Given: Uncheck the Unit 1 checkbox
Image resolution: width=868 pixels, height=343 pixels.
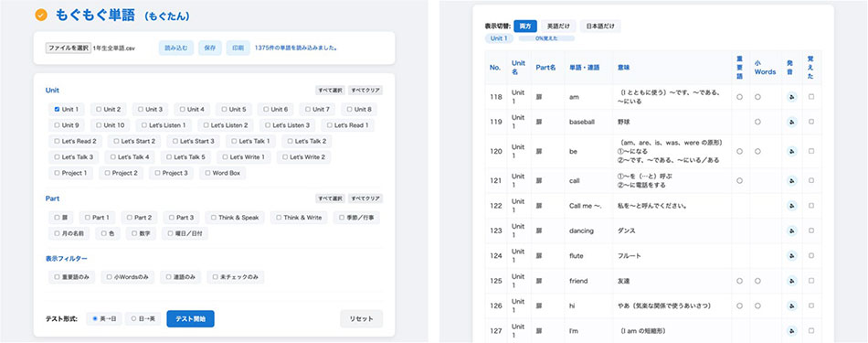Looking at the screenshot, I should tap(57, 110).
